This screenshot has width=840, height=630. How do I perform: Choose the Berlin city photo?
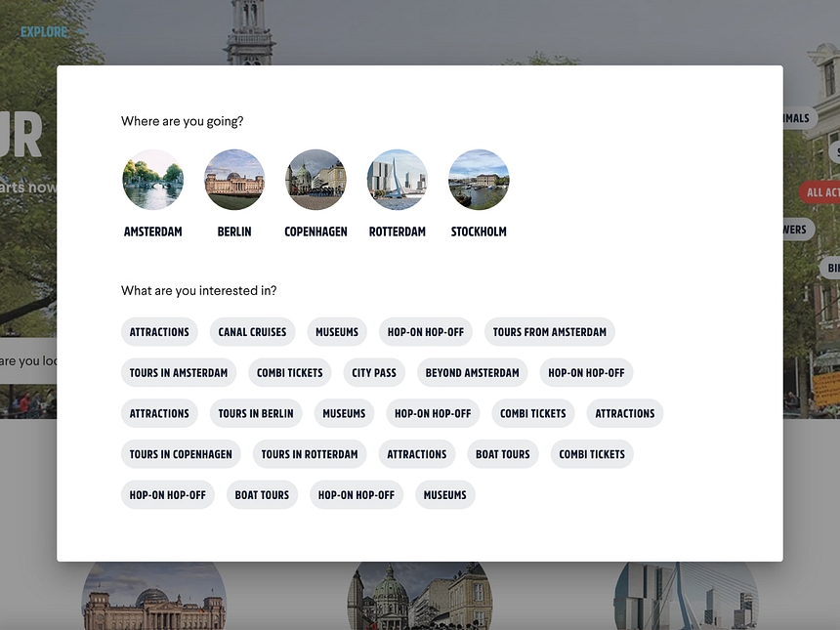coord(234,180)
